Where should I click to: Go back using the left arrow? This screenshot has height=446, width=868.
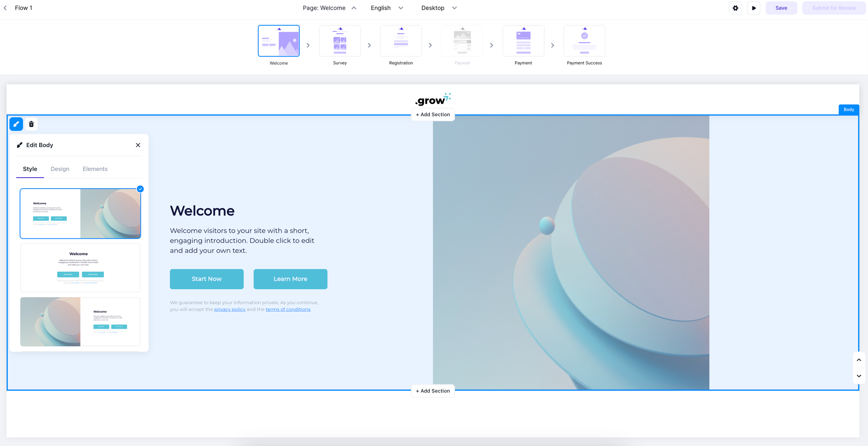coord(5,8)
